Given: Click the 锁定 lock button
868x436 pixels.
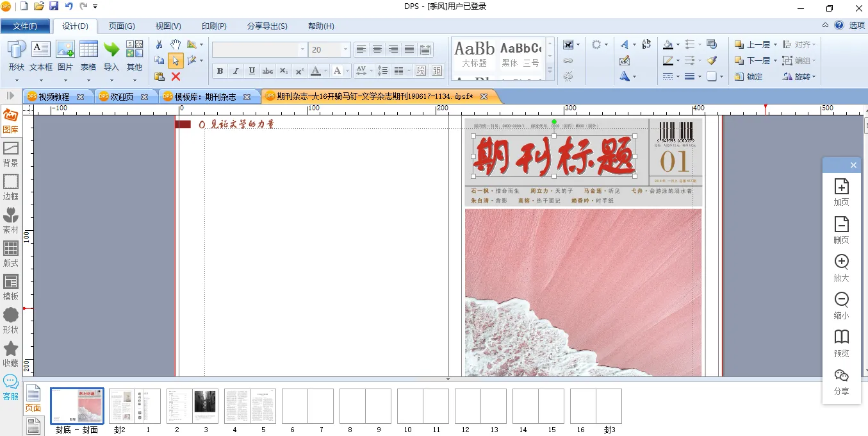Looking at the screenshot, I should [748, 76].
